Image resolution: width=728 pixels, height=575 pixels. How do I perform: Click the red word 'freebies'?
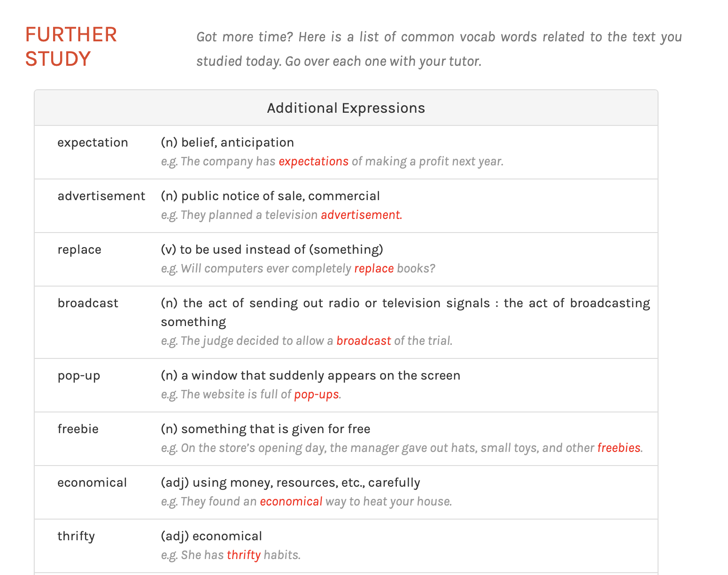(x=619, y=448)
